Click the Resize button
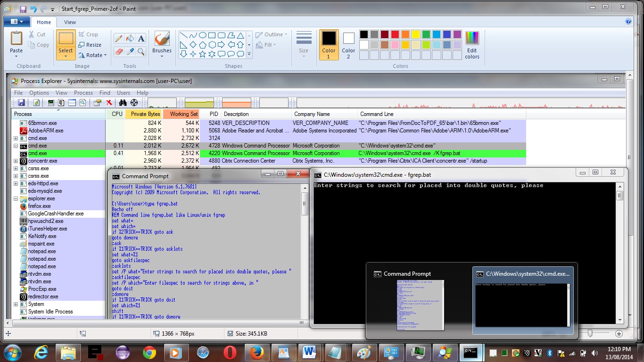644x362 pixels. (90, 45)
